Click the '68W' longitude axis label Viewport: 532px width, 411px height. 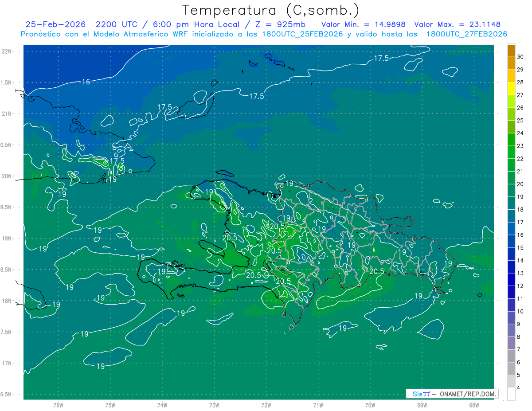473,405
